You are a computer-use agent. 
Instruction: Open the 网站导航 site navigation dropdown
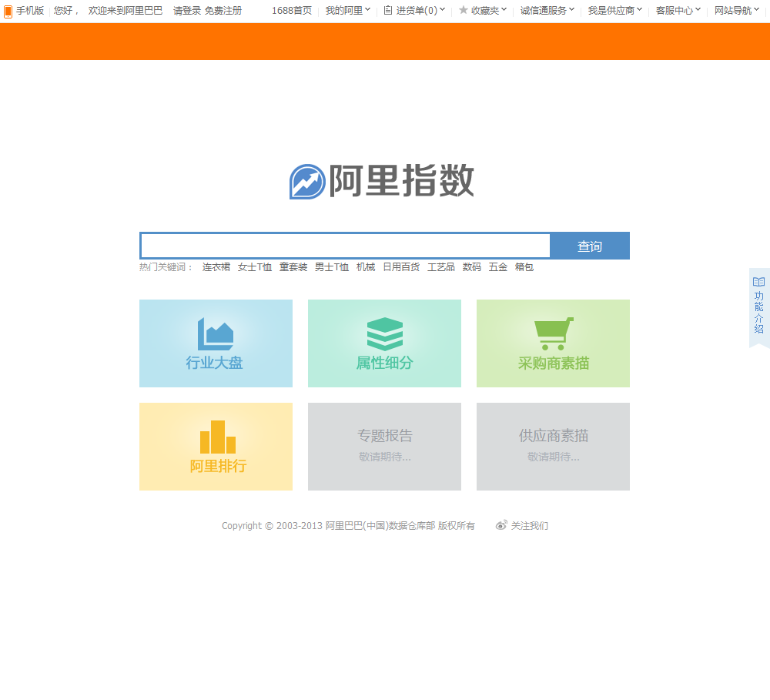coord(737,11)
